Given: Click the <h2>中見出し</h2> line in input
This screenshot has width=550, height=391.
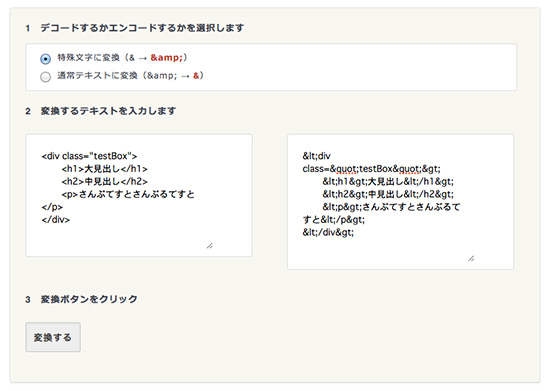Looking at the screenshot, I should (x=105, y=181).
